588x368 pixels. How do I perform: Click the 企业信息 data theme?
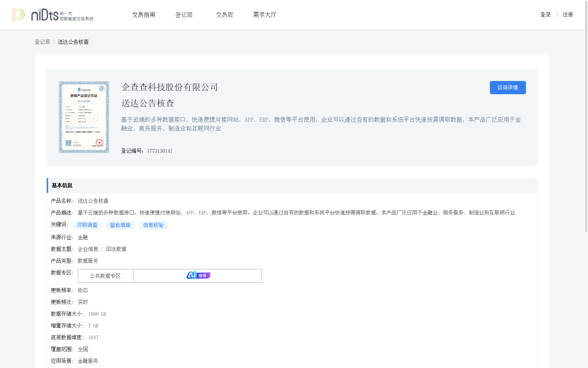pos(88,249)
